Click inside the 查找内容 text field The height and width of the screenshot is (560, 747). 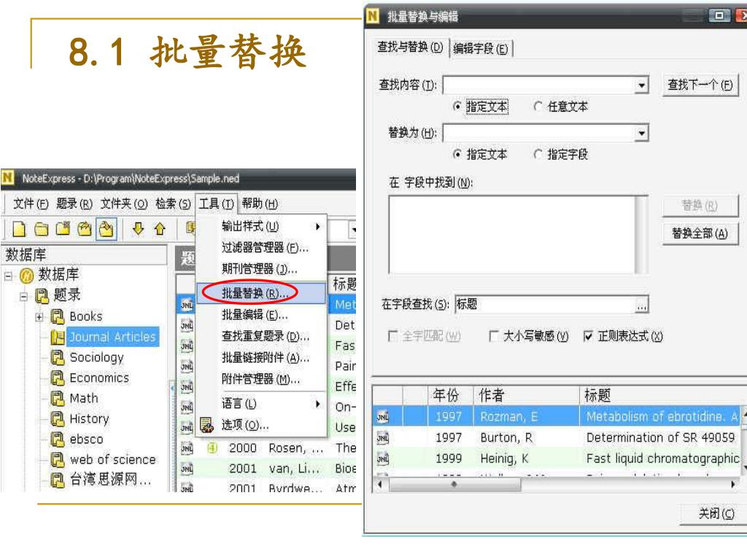click(539, 85)
